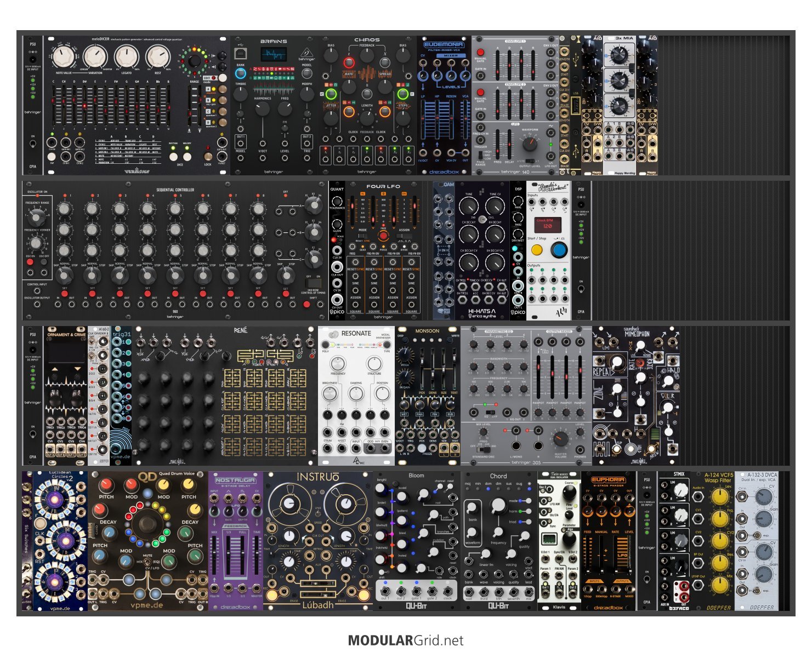This screenshot has height=652, width=812.
Task: Click the center joystick on Quad Drum Voice
Action: (147, 523)
